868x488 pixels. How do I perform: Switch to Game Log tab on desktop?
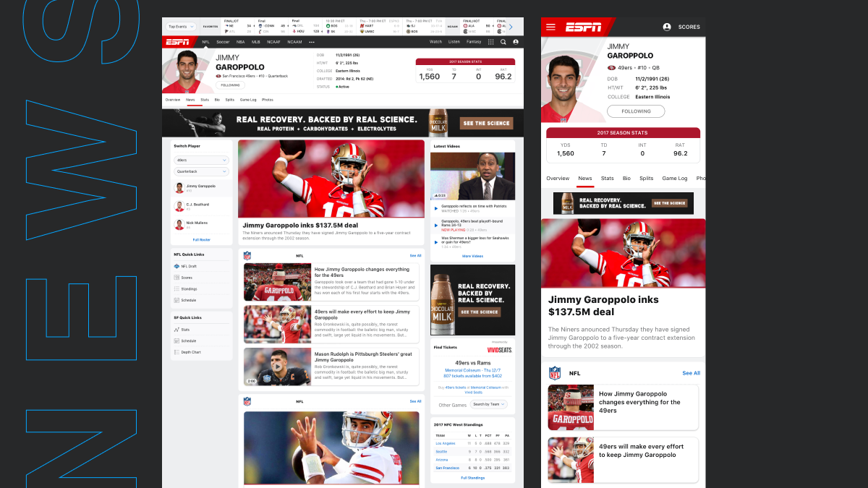point(248,100)
